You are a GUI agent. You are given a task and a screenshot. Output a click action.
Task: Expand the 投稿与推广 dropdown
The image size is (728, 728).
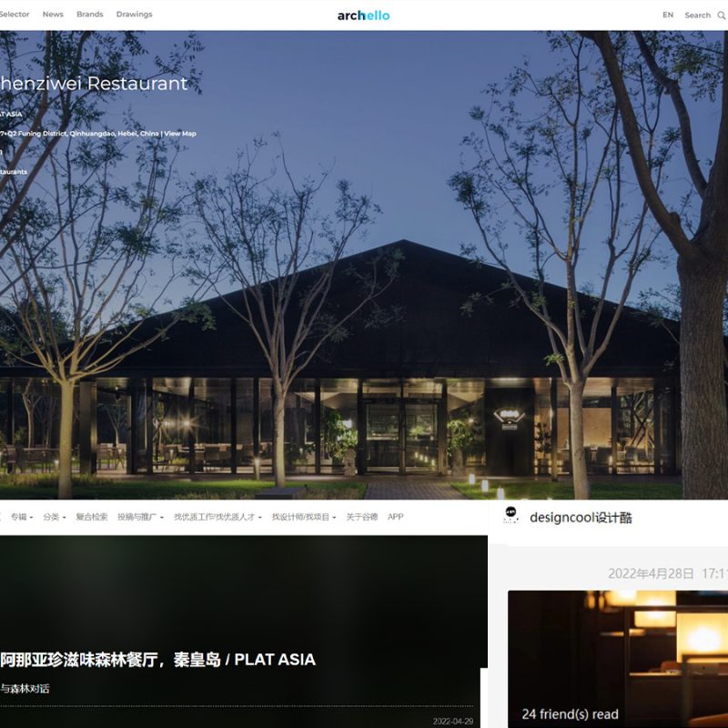point(140,517)
